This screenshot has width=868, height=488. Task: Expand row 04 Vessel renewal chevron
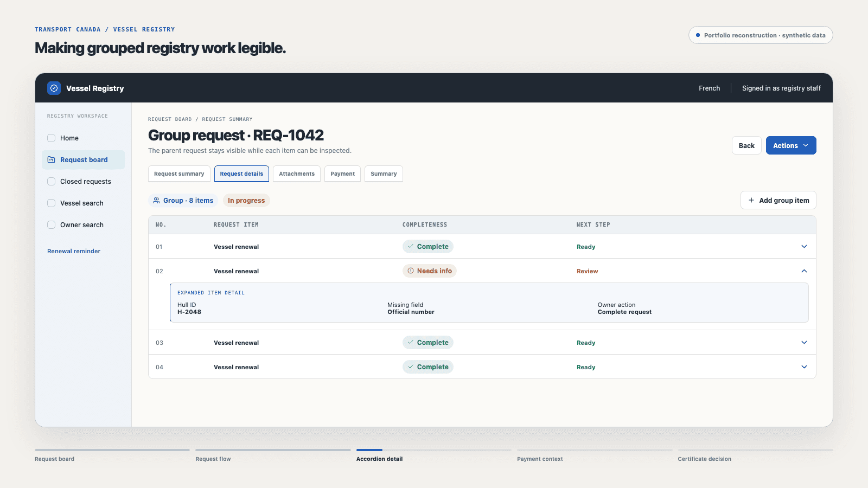pos(804,367)
